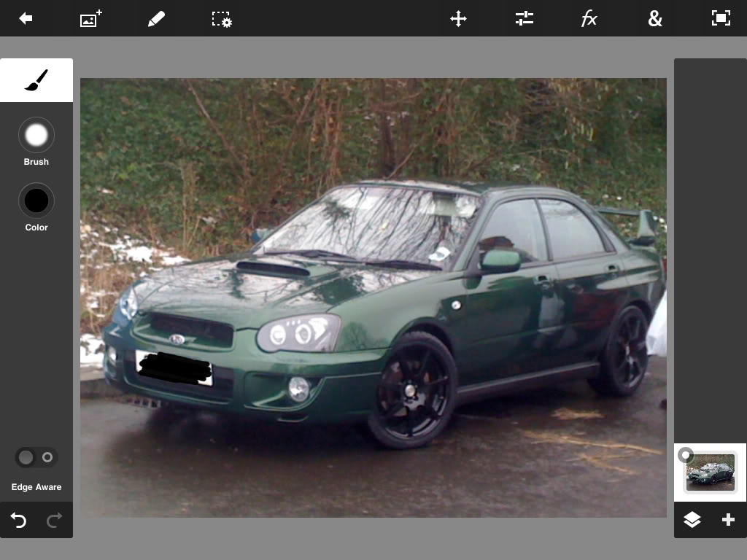Select the Transform move tool

[x=458, y=19]
